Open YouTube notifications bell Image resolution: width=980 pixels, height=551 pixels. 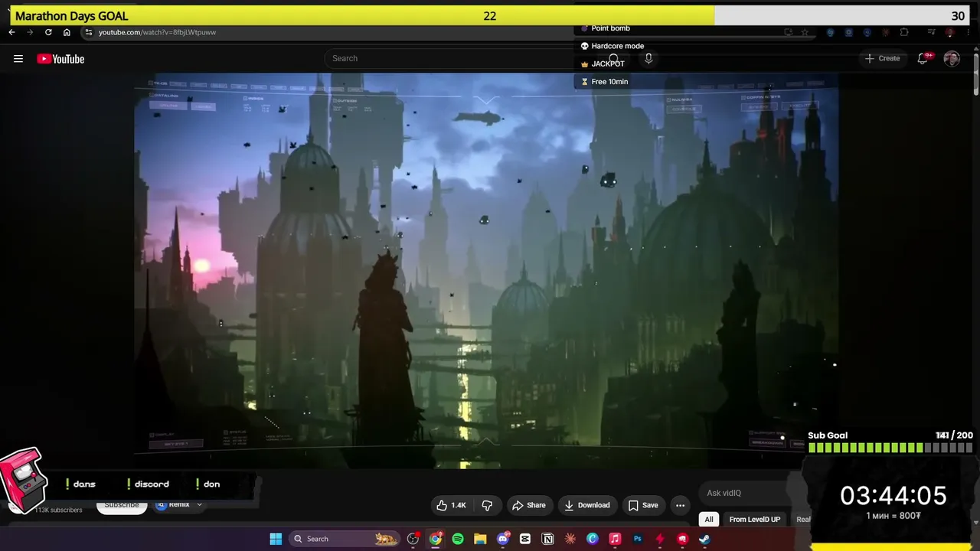click(923, 58)
